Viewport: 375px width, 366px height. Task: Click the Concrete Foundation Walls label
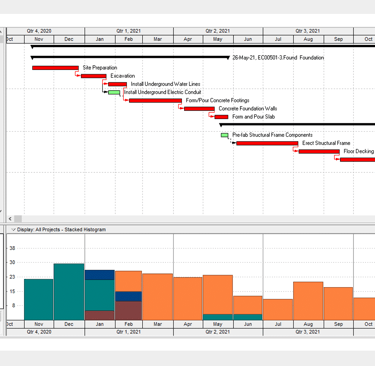click(248, 109)
